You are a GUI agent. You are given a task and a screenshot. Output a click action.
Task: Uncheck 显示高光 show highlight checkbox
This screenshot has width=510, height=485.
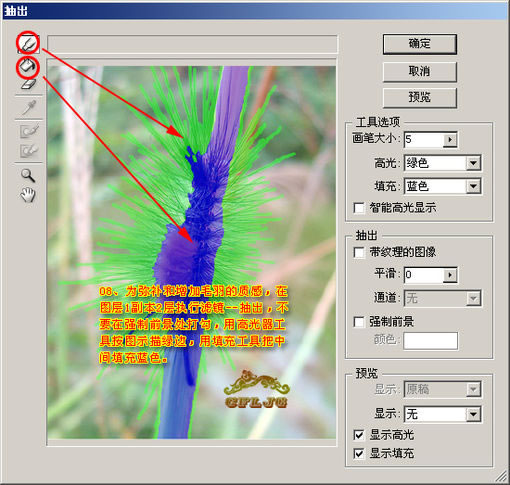click(359, 435)
